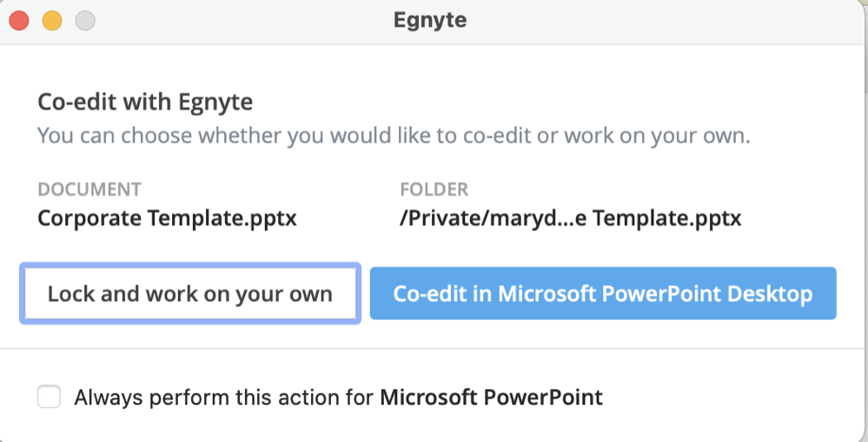The image size is (868, 442).
Task: Click the Co-edit with Egnyte heading
Action: point(145,102)
